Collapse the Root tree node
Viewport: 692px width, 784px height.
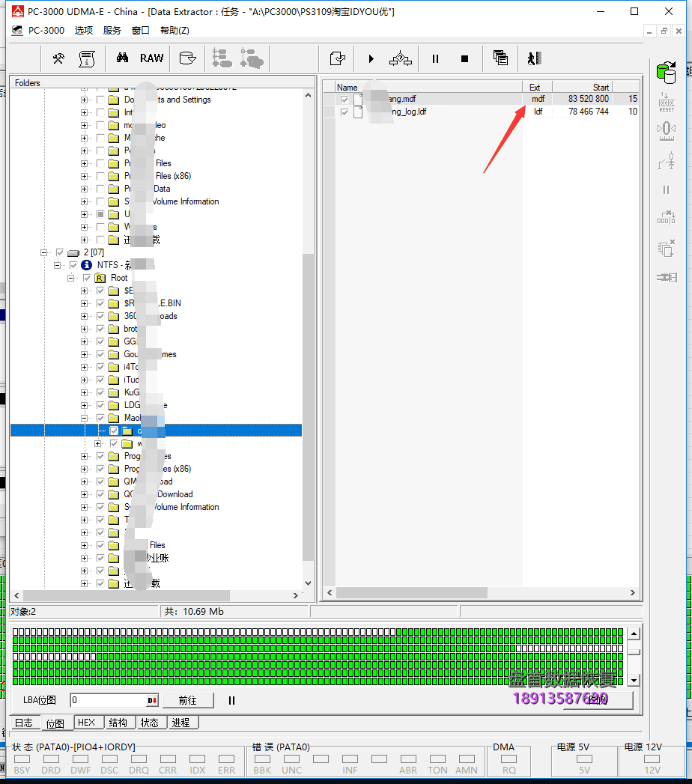(71, 278)
